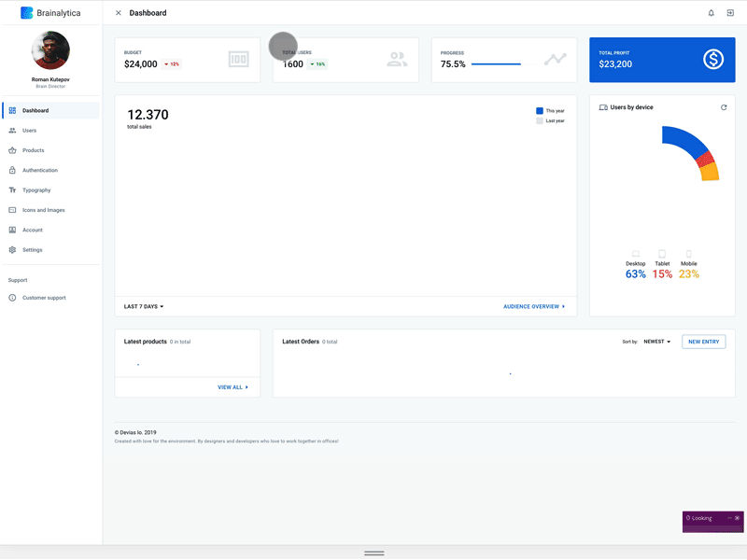Click VIEW ALL under Latest products
The image size is (747, 560).
(x=233, y=386)
